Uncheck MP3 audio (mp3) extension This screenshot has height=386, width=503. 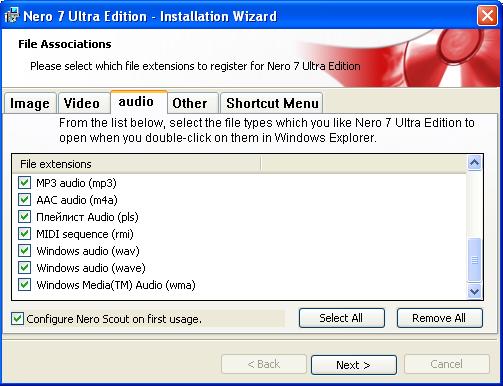click(x=24, y=183)
